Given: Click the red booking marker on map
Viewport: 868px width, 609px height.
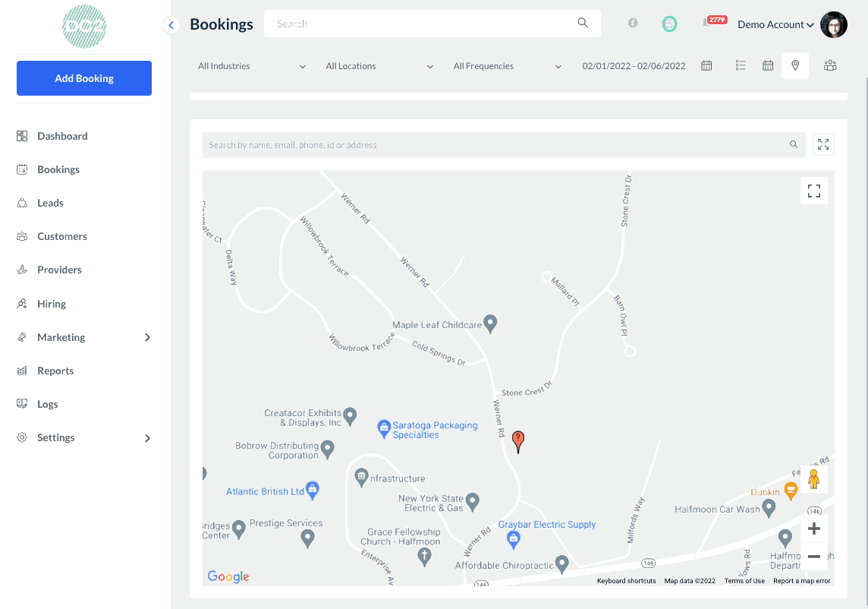Looking at the screenshot, I should point(517,442).
